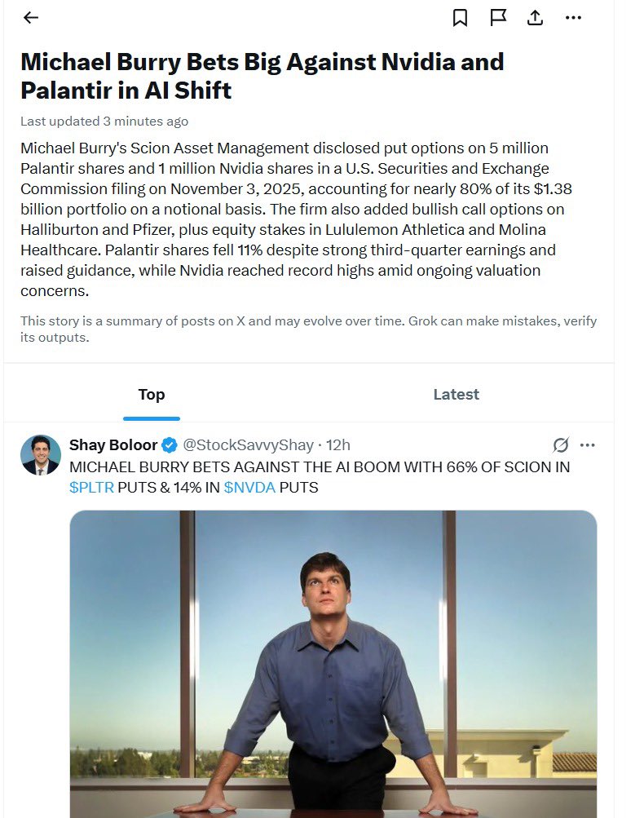The height and width of the screenshot is (818, 644).
Task: Click the Grok icon on Shay's post
Action: coord(560,445)
